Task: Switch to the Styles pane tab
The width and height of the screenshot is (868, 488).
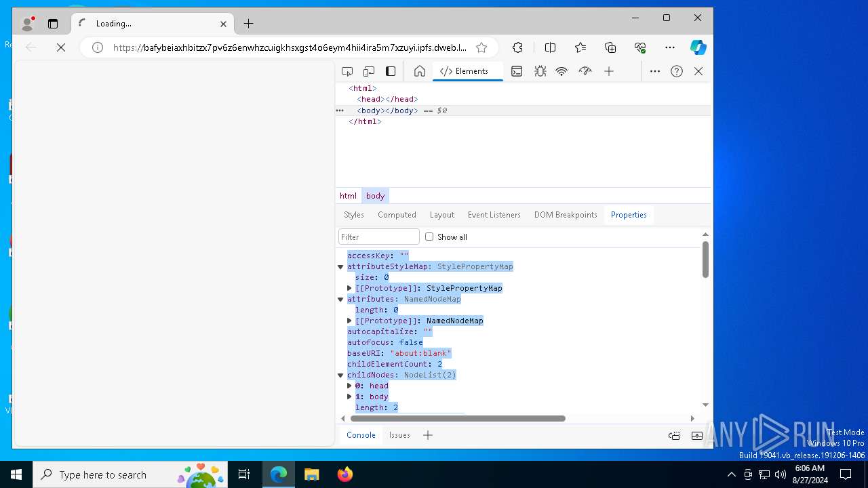Action: 353,215
